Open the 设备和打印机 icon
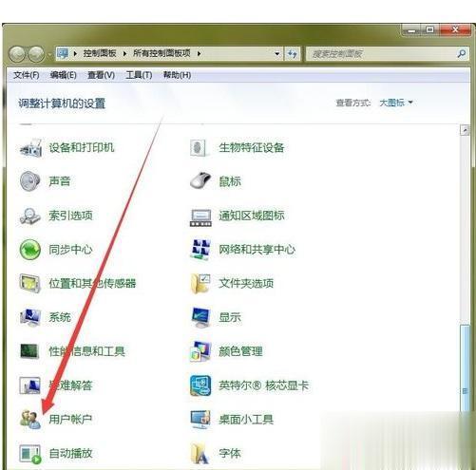This screenshot has width=476, height=470. point(30,147)
